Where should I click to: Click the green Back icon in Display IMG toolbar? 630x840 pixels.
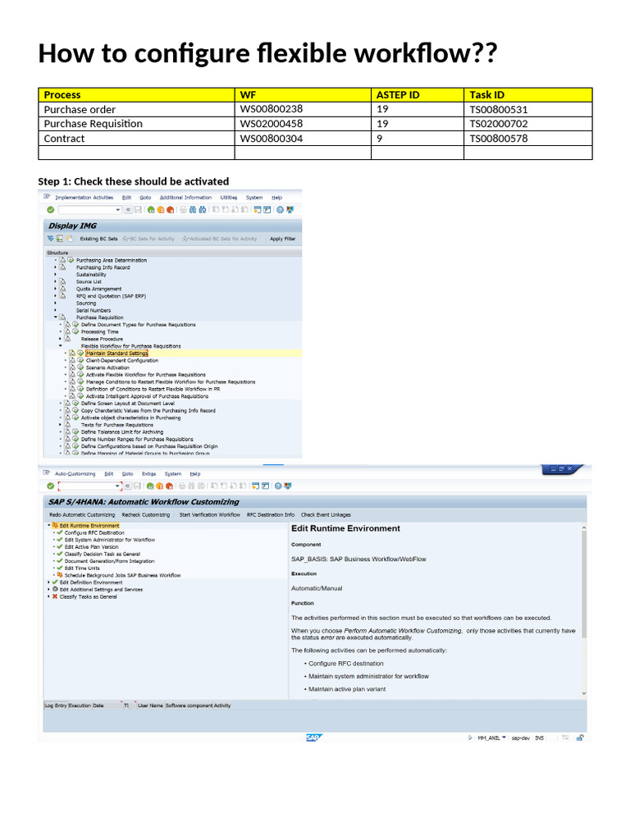click(x=152, y=210)
